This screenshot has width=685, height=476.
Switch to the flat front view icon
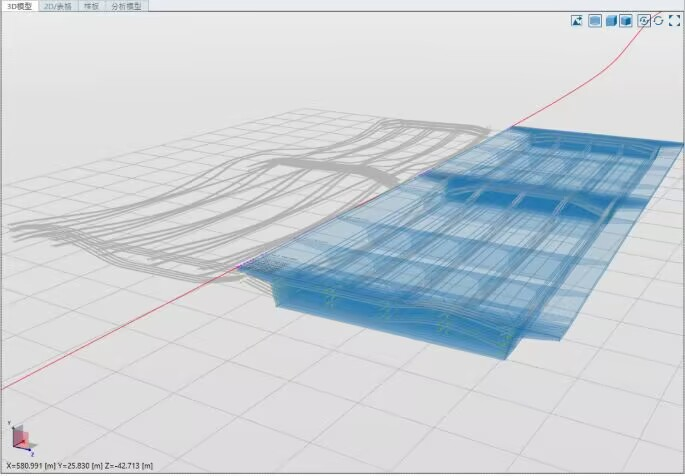(594, 20)
